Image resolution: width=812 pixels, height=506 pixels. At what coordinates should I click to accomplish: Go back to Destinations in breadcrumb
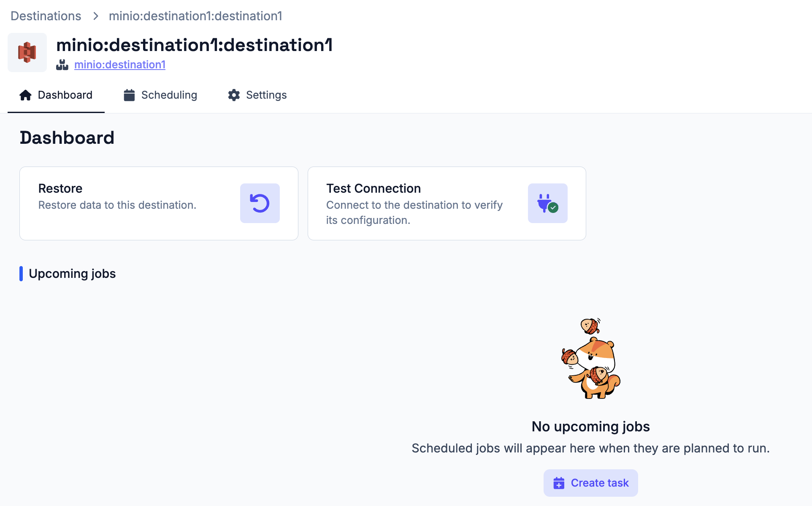pyautogui.click(x=46, y=16)
